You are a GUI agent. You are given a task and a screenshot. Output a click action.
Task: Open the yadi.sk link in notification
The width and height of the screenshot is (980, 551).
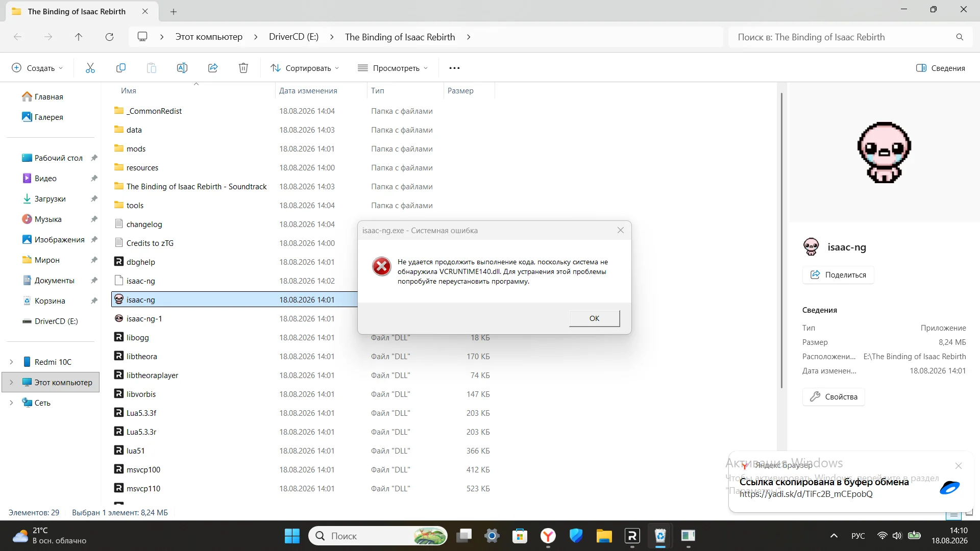pos(806,494)
